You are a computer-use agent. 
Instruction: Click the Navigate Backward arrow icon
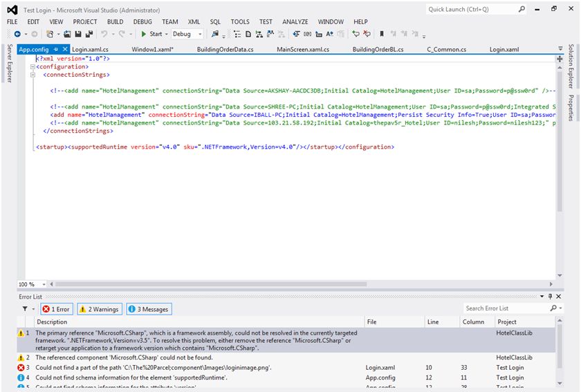coord(17,34)
